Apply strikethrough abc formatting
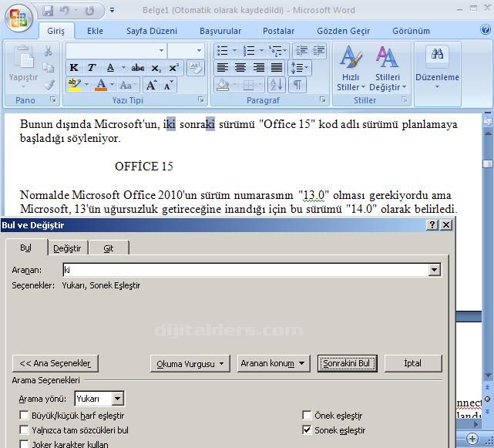The height and width of the screenshot is (448, 494). (138, 68)
